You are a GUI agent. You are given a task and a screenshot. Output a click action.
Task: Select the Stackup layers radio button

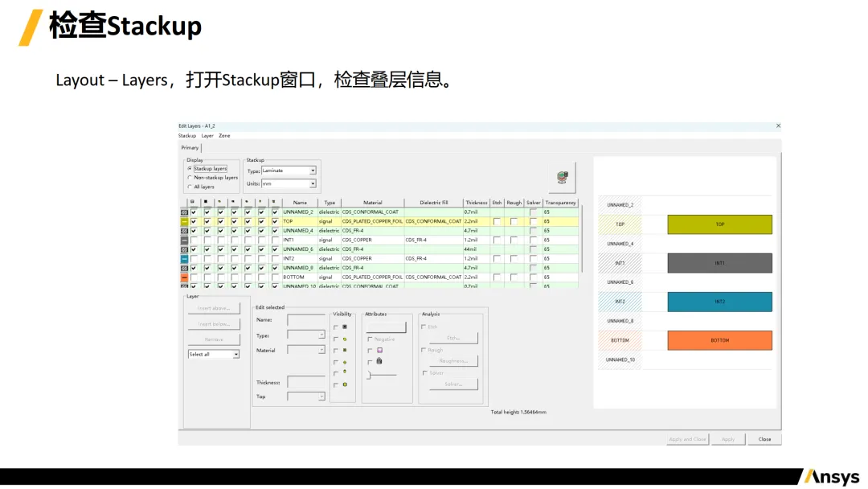[190, 168]
